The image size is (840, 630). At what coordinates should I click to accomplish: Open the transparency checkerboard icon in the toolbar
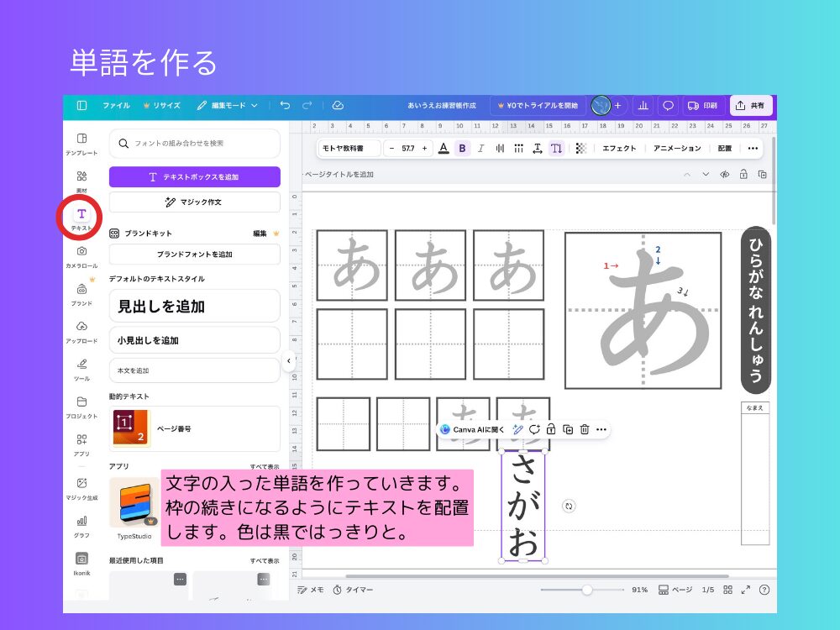tap(579, 149)
